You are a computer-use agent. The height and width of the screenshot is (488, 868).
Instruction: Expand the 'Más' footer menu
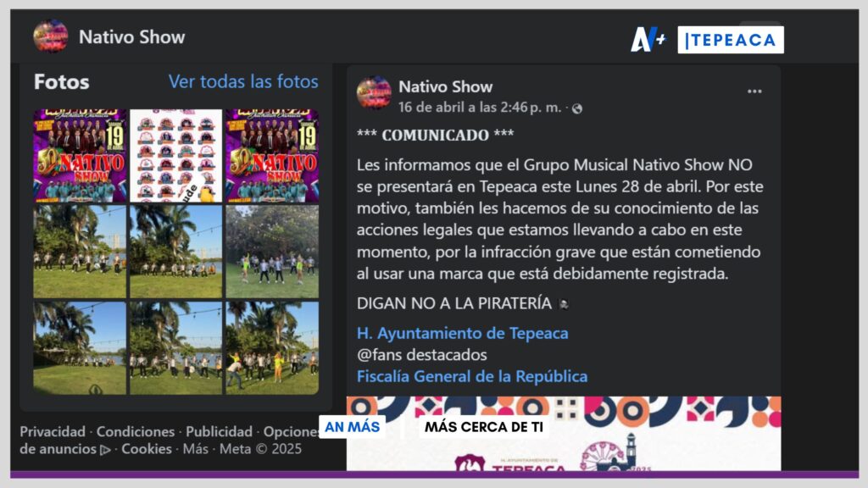tap(196, 449)
